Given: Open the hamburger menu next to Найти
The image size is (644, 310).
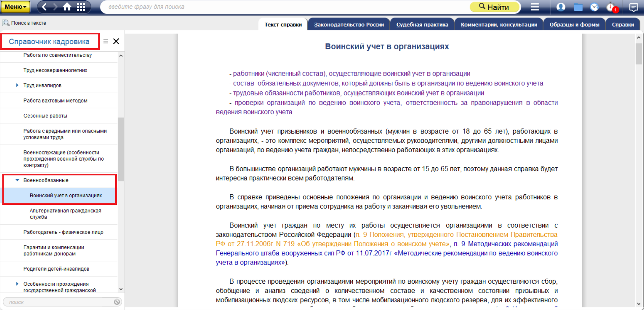Looking at the screenshot, I should tap(535, 7).
